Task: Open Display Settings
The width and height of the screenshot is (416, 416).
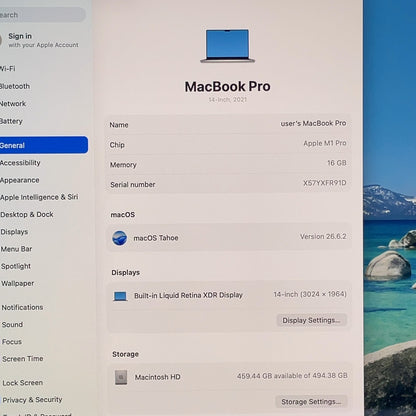Action: pos(311,320)
